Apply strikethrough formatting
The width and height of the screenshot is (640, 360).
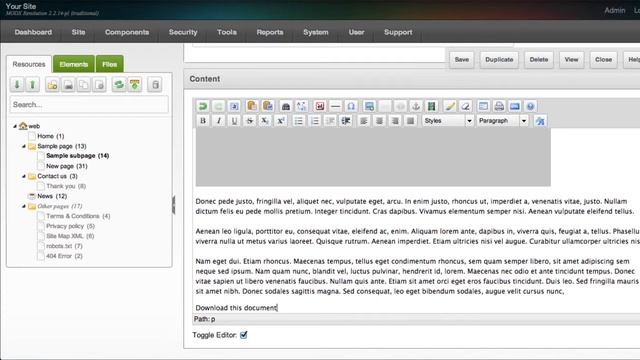249,121
